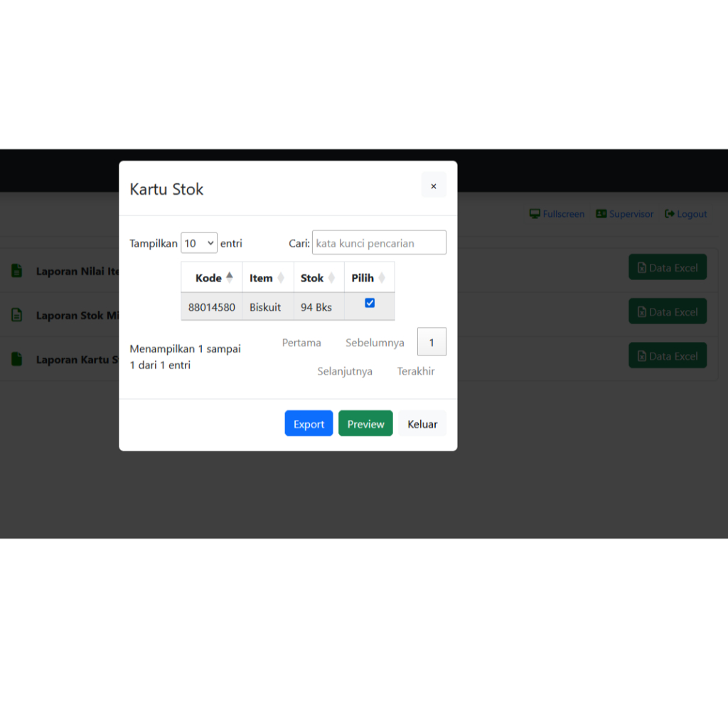Focus the Cari search keyword field
Viewport: 728px width, 728px height.
tap(380, 242)
